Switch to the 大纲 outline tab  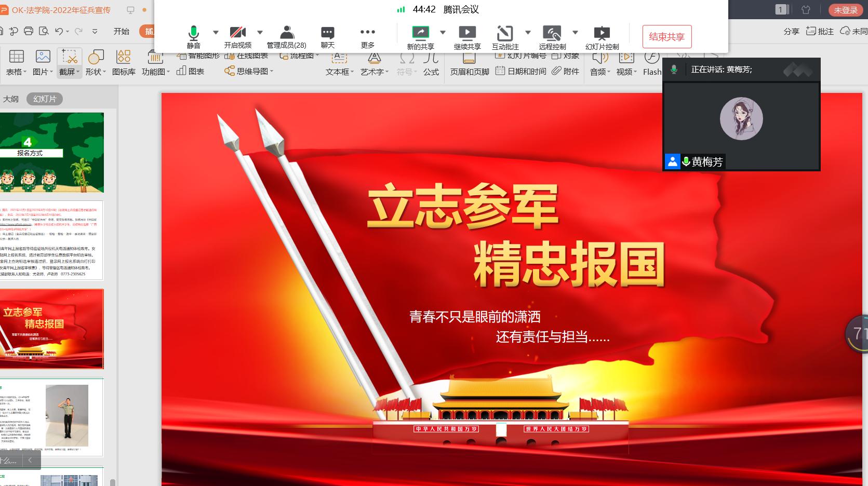[x=11, y=99]
